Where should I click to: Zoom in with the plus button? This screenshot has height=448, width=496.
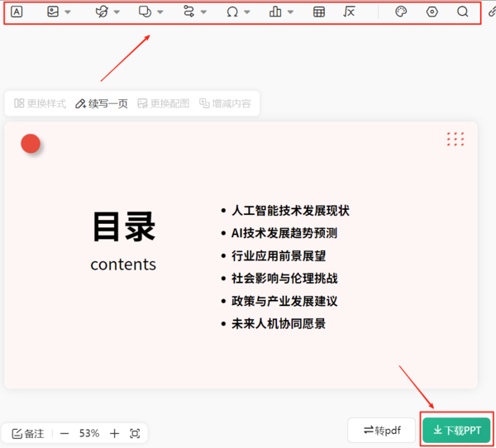coord(115,433)
